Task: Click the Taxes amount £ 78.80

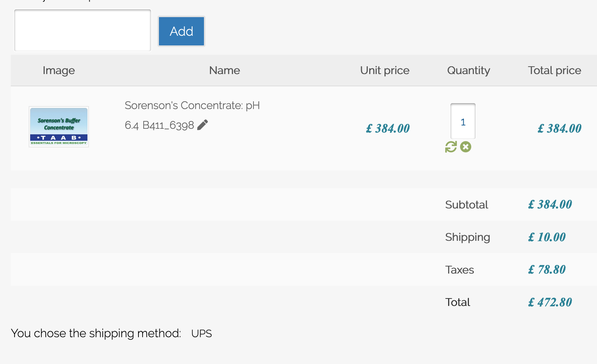Action: pyautogui.click(x=547, y=269)
